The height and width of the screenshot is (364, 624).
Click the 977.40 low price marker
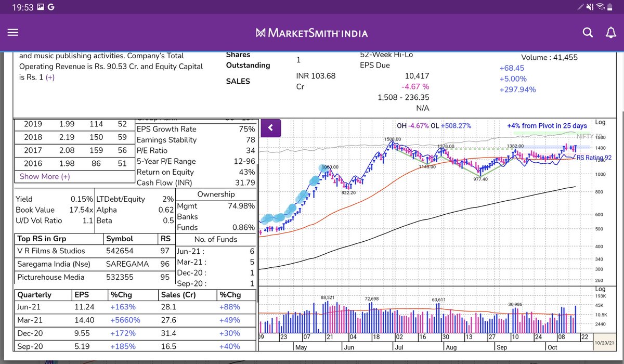coord(480,179)
